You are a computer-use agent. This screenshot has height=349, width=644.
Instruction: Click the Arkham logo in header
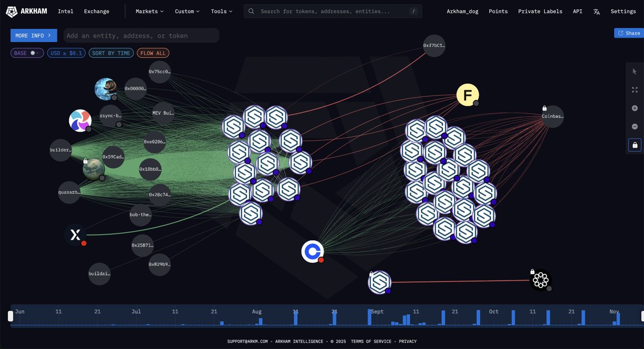click(x=27, y=11)
